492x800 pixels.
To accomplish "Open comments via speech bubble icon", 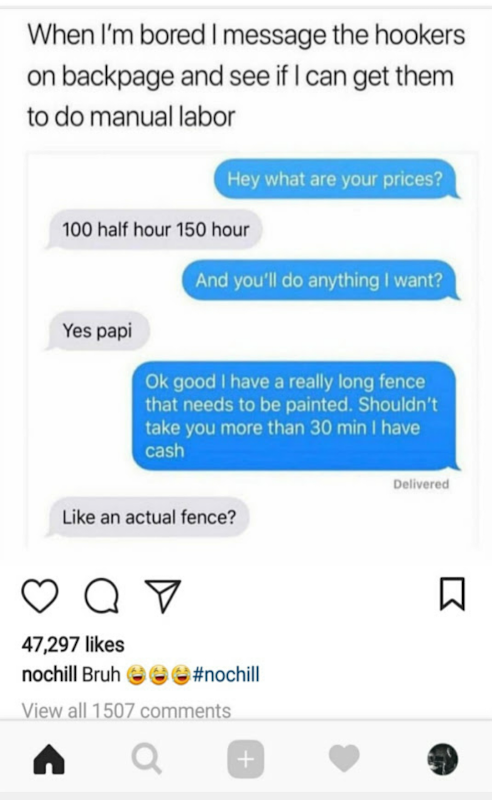I will (102, 596).
